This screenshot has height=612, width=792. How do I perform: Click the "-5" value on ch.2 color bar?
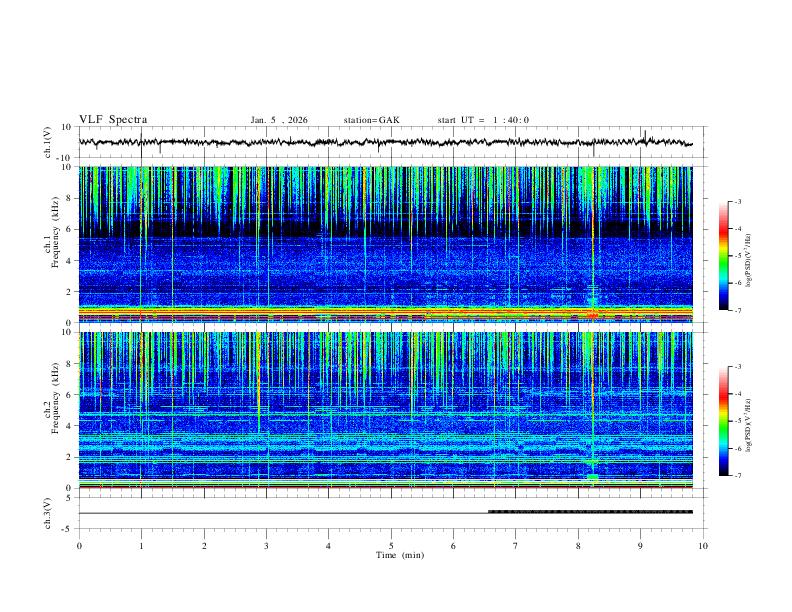click(737, 421)
